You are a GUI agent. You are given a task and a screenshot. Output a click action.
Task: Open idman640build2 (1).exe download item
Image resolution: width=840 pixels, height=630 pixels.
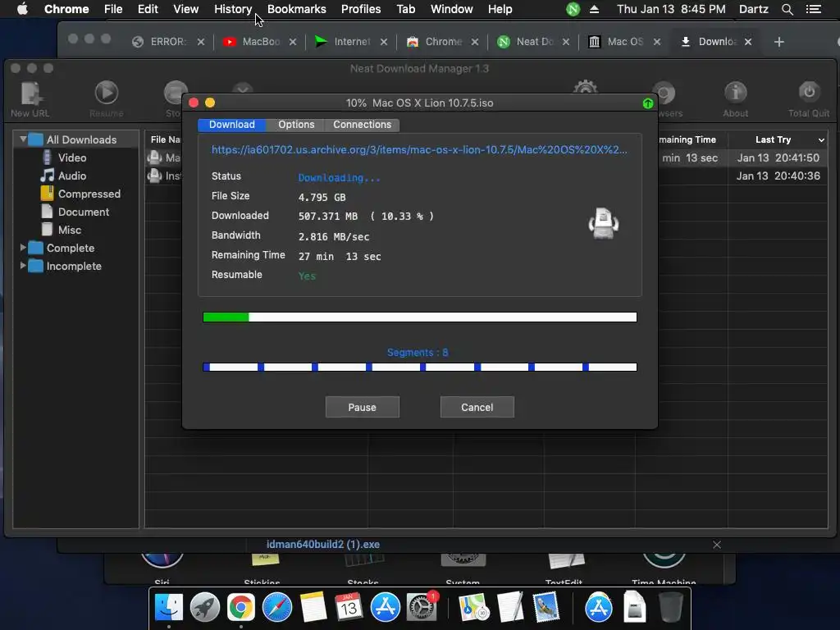click(x=323, y=545)
